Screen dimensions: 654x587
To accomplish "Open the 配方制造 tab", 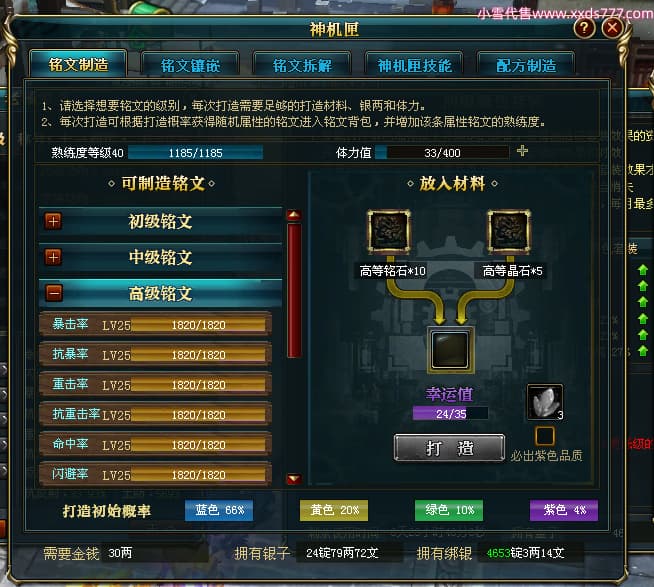I will 526,65.
